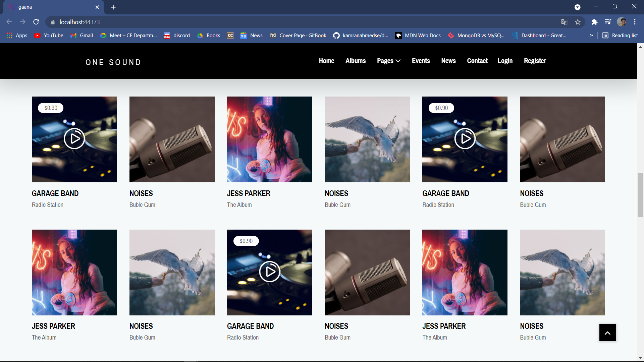Play the Garage Band track in second row
This screenshot has width=644, height=362.
tap(270, 271)
